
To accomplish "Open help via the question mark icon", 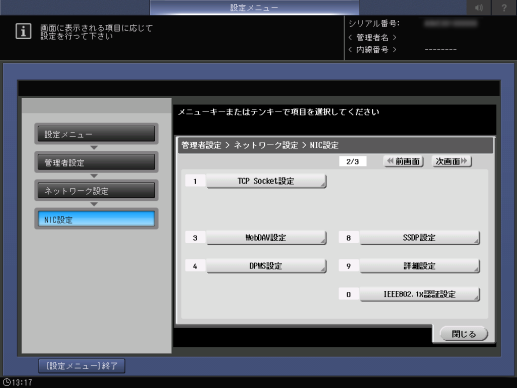I will click(504, 7).
